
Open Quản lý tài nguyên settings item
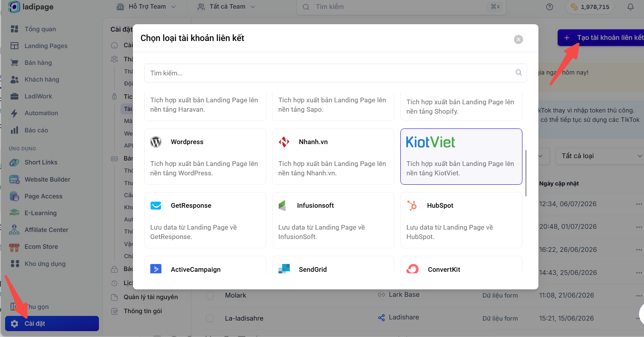[151, 297]
